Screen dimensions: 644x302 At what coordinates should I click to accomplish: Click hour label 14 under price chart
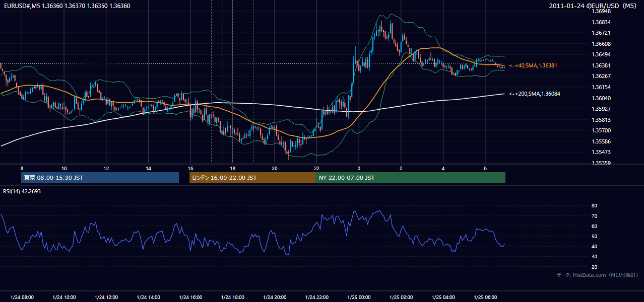[148, 168]
